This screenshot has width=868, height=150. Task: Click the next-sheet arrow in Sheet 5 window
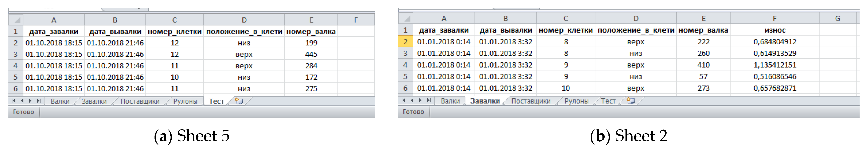pyautogui.click(x=30, y=101)
